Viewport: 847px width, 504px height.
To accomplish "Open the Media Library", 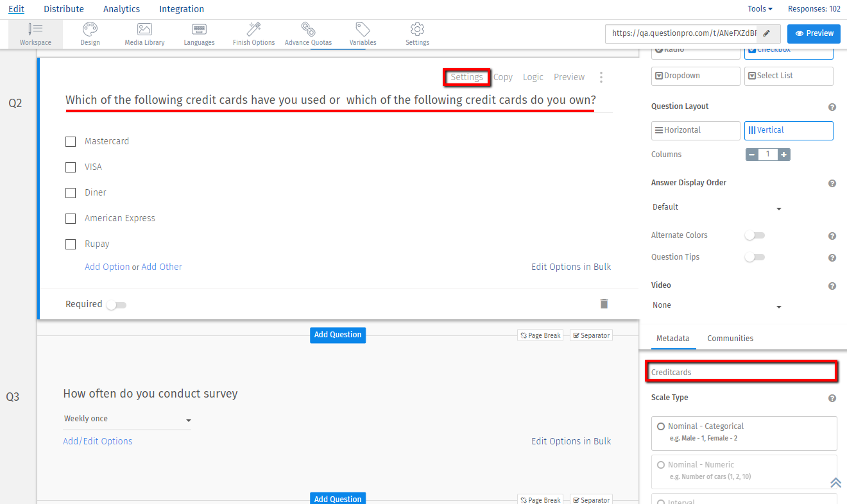I will click(144, 33).
